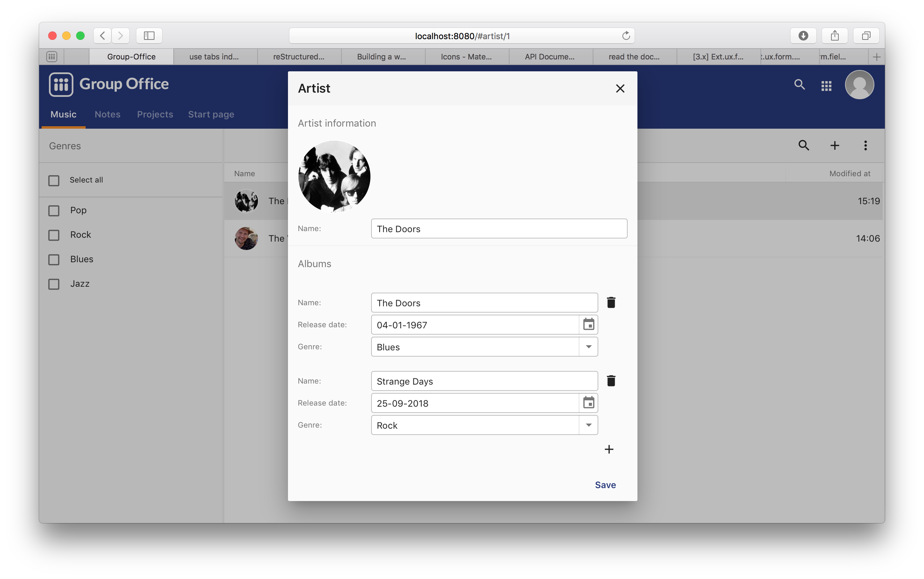This screenshot has height=579, width=924.
Task: Show browser downloads
Action: pyautogui.click(x=803, y=36)
